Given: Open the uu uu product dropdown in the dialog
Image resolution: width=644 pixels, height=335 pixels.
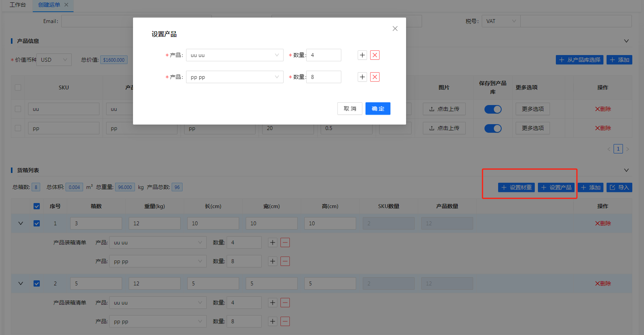Looking at the screenshot, I should (234, 55).
